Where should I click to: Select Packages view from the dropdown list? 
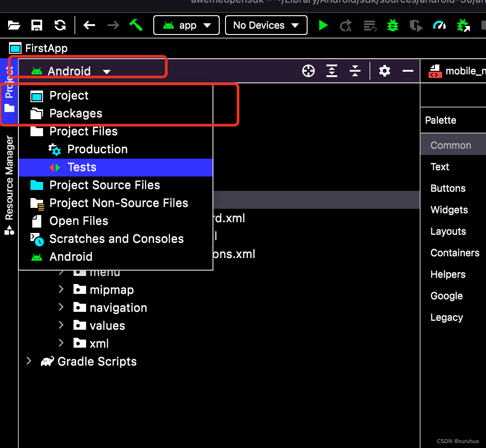[116, 113]
